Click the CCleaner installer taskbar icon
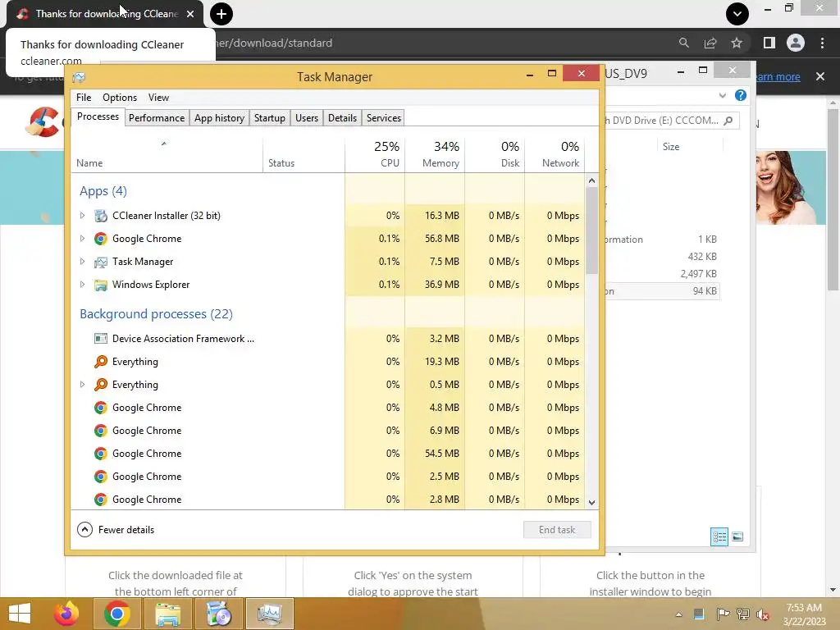Screen dimensions: 840x630 (x=218, y=614)
